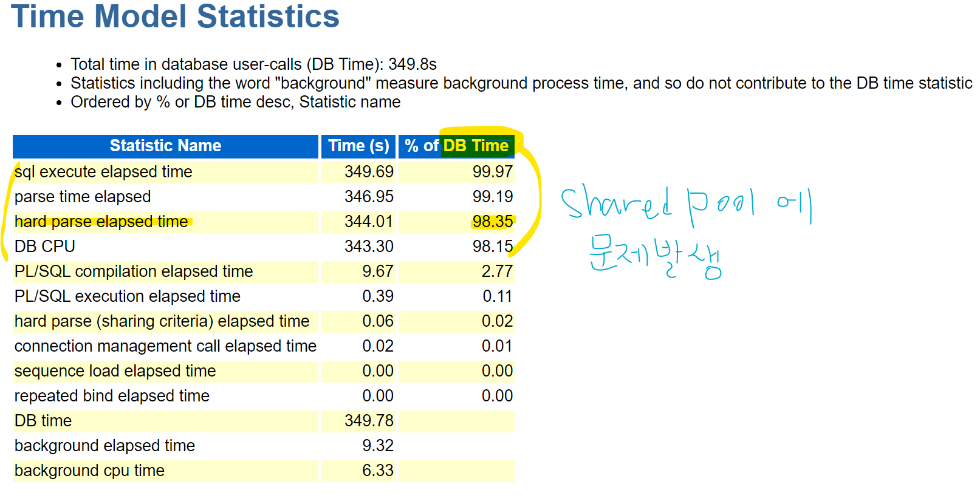980x501 pixels.
Task: Select background cpu time row
Action: 264,471
